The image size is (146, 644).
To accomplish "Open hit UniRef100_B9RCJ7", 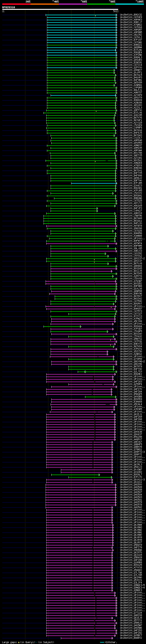I will 131,22.
